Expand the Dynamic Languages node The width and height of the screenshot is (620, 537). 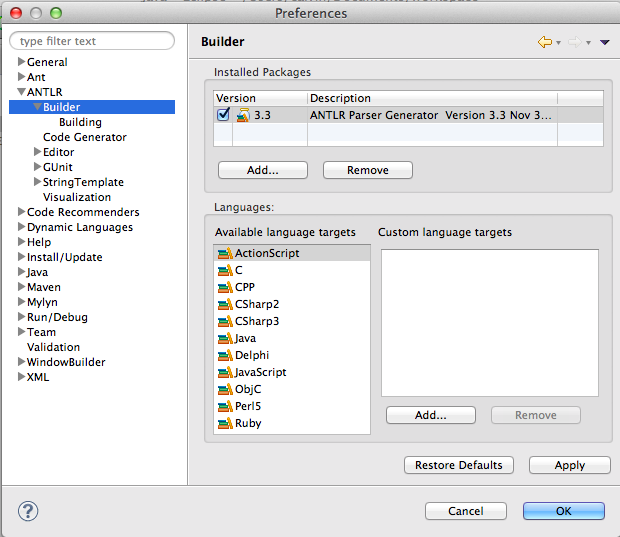click(21, 227)
